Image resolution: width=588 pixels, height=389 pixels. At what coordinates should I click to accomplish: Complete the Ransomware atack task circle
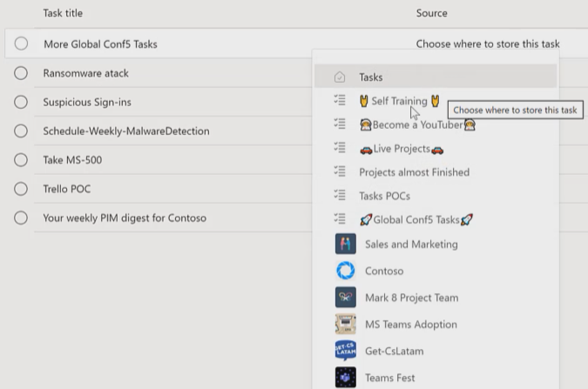pos(21,73)
